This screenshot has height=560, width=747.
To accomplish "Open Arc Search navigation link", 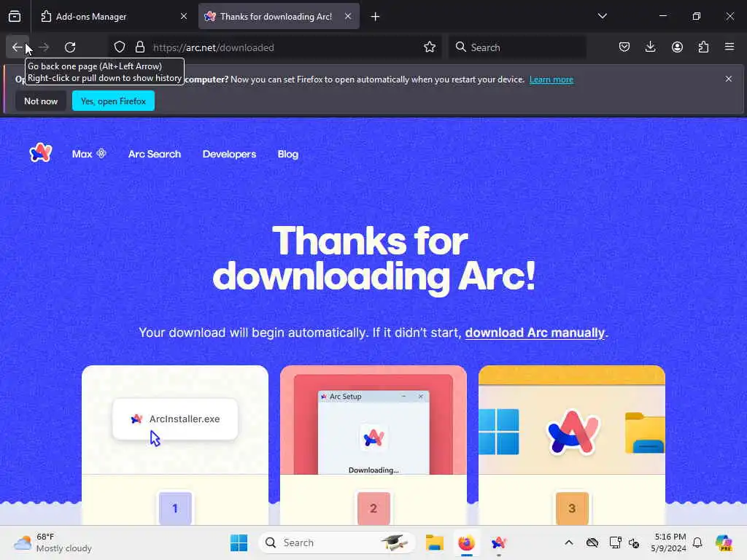I will [x=155, y=154].
